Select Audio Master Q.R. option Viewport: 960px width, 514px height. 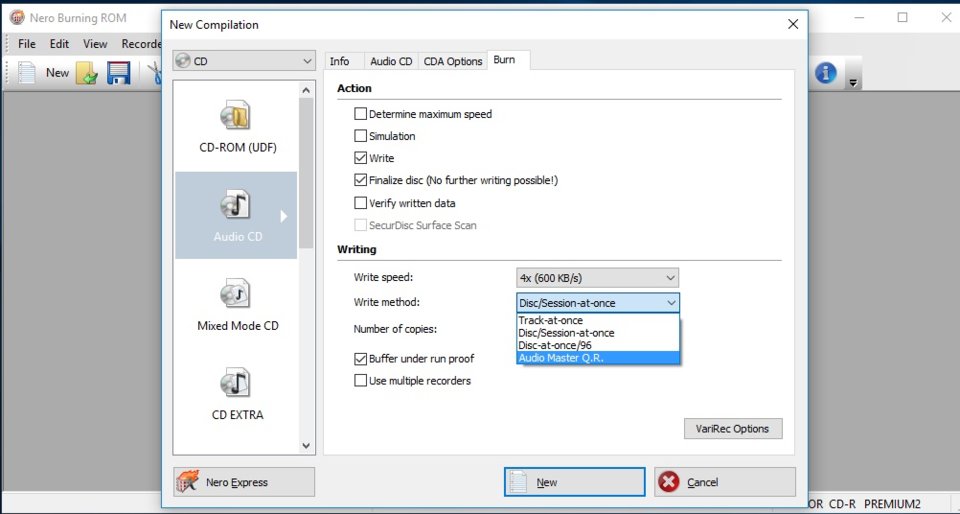pyautogui.click(x=598, y=358)
